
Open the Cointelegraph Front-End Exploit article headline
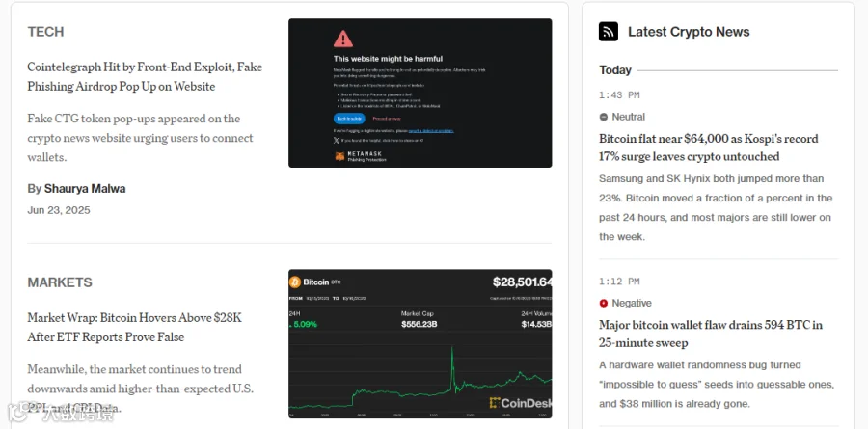[x=145, y=76]
